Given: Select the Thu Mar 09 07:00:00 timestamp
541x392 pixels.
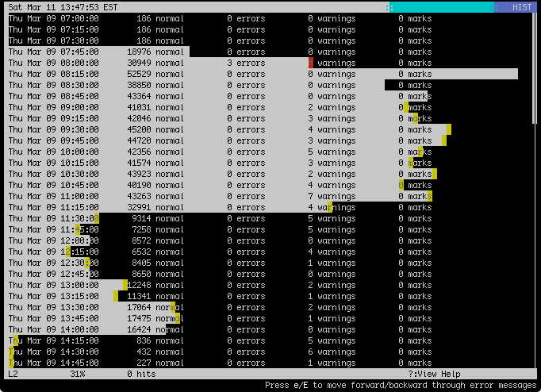Looking at the screenshot, I should 54,18.
